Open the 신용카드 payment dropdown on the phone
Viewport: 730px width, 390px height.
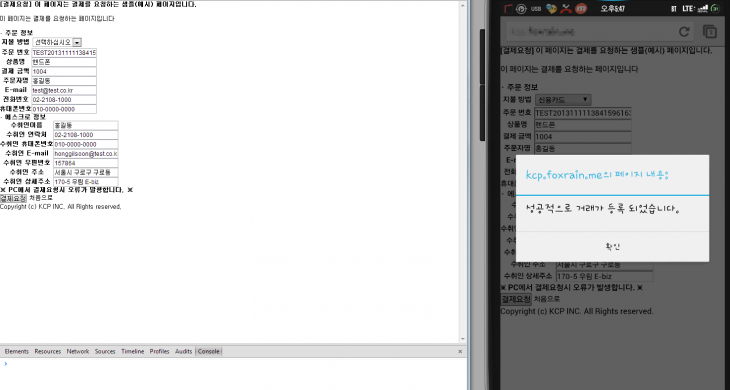tap(563, 100)
